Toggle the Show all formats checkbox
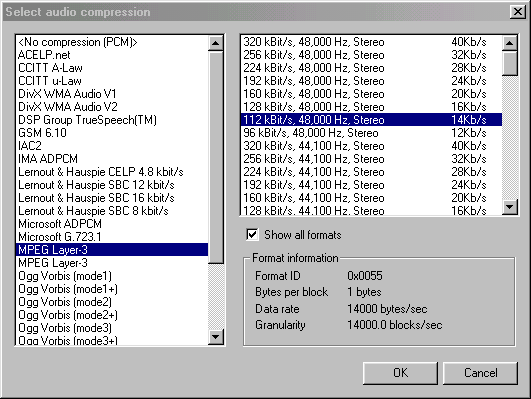The height and width of the screenshot is (399, 531). (252, 235)
